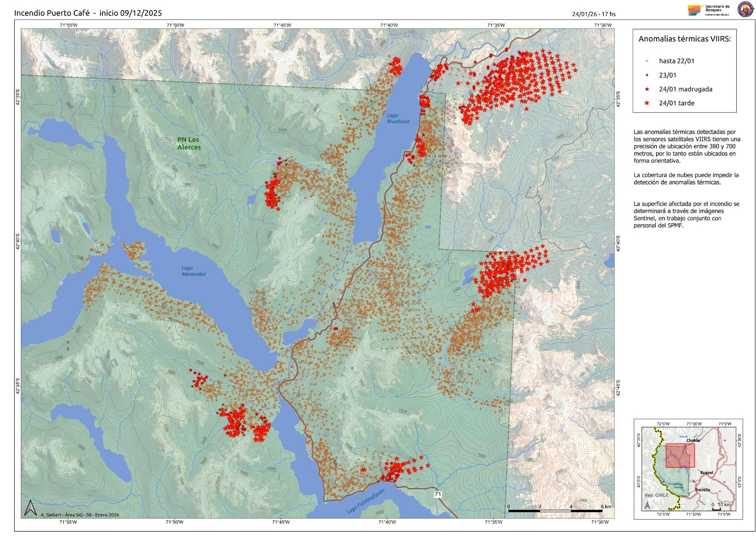Click the 'hasta 22/01' legend dot symbol

tap(647, 61)
